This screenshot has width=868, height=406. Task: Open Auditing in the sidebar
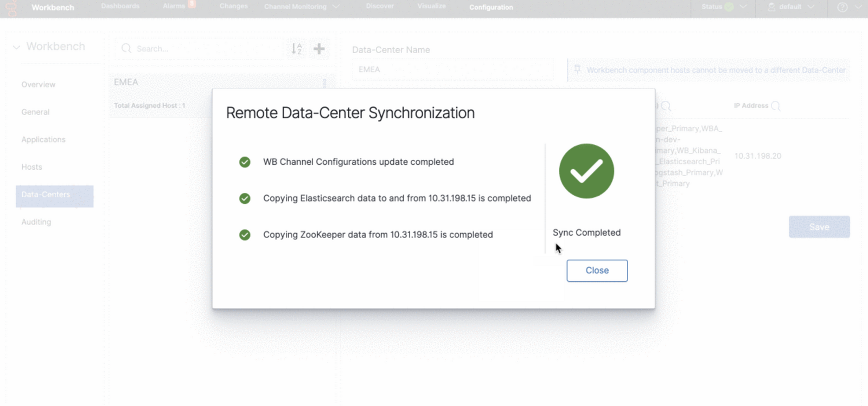[x=36, y=222]
